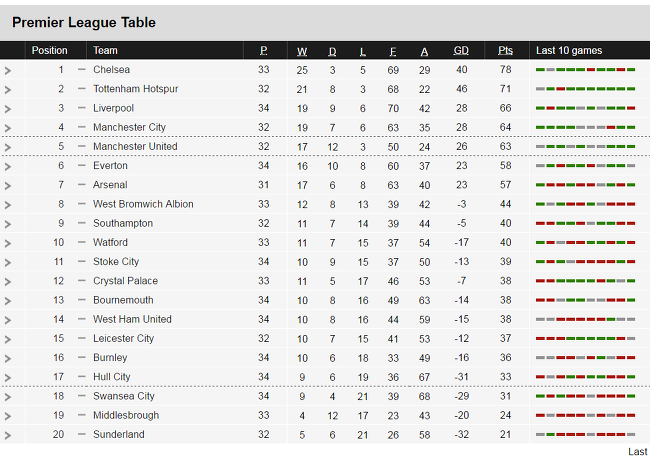Sort the table by Pts column

(505, 51)
